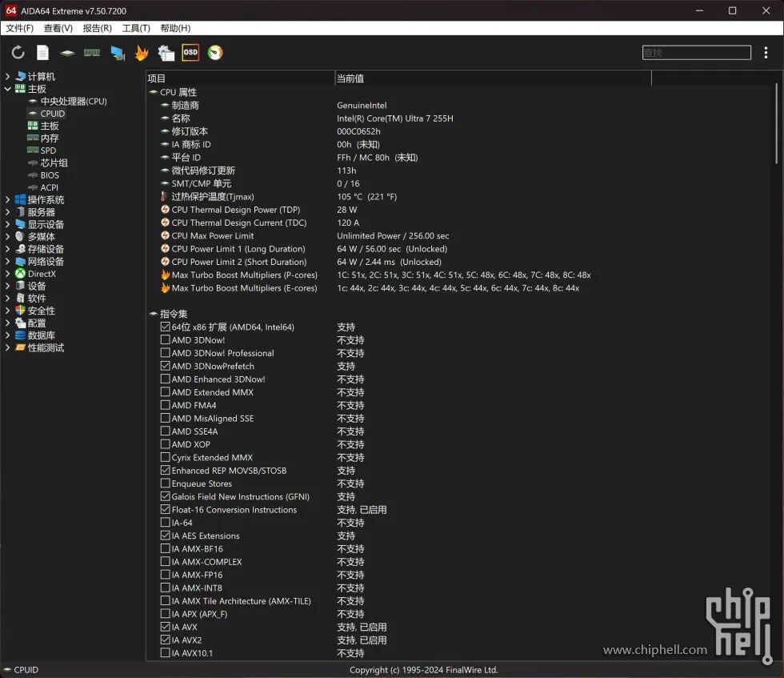The height and width of the screenshot is (678, 784).
Task: Toggle the IA AMX-BF16 checkbox
Action: point(165,548)
